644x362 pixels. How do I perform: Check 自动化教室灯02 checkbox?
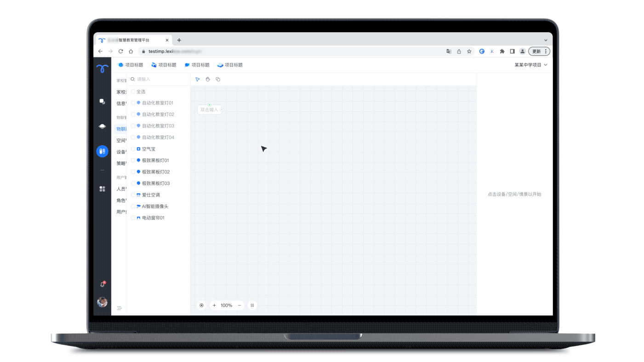tap(133, 114)
